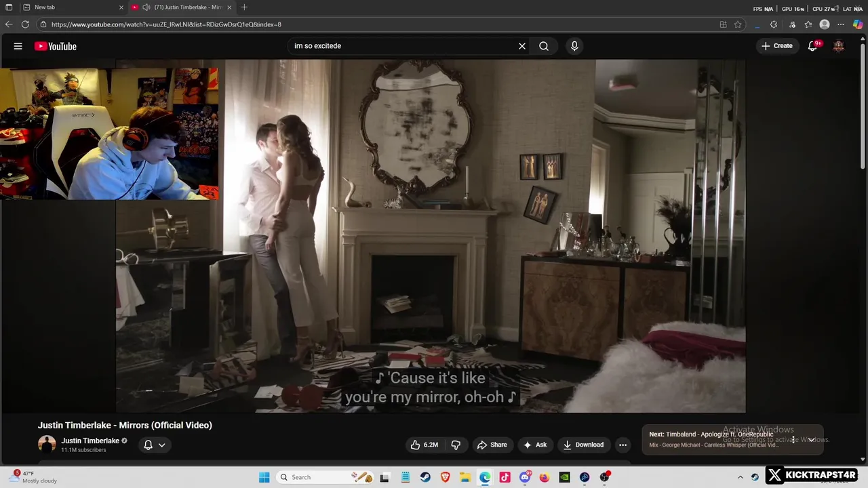Open the YouTube account avatar menu
The image size is (868, 488).
click(x=839, y=46)
